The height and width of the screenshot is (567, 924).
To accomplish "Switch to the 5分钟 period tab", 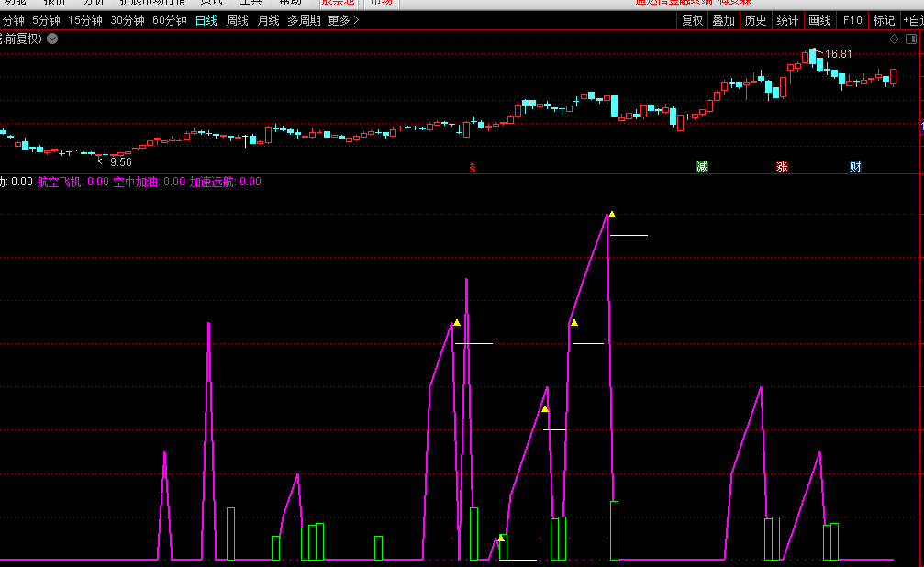I will click(46, 20).
